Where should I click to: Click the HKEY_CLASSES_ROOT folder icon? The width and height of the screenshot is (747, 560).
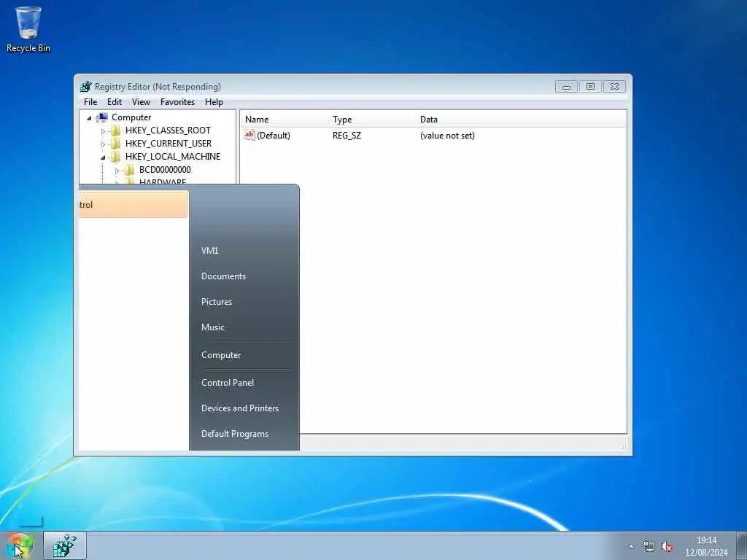click(x=116, y=131)
